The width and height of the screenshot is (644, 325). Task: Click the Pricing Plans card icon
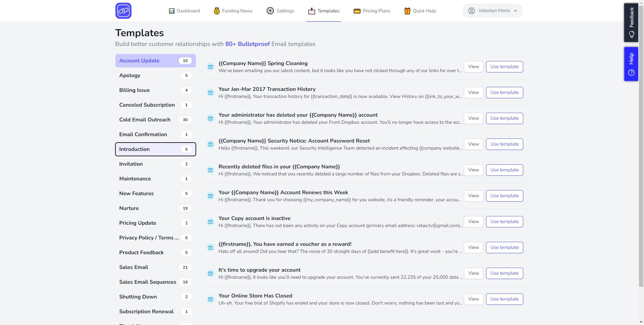click(x=357, y=11)
